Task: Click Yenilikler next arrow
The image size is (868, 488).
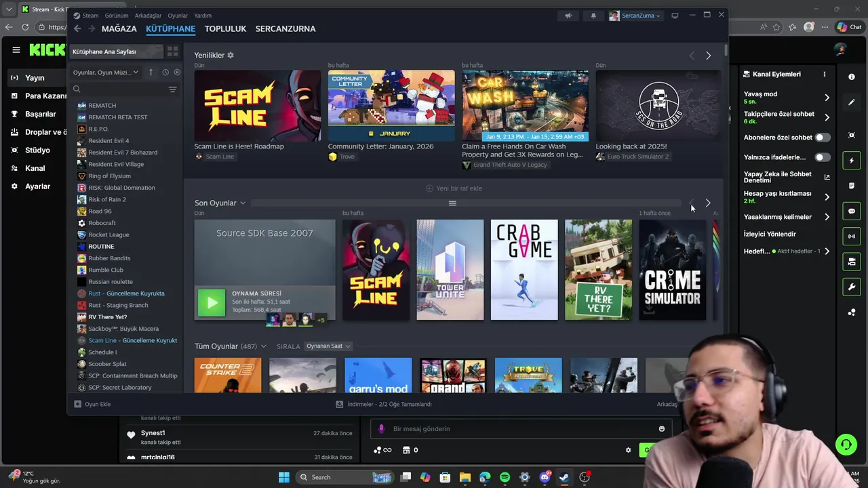Action: [x=708, y=56]
